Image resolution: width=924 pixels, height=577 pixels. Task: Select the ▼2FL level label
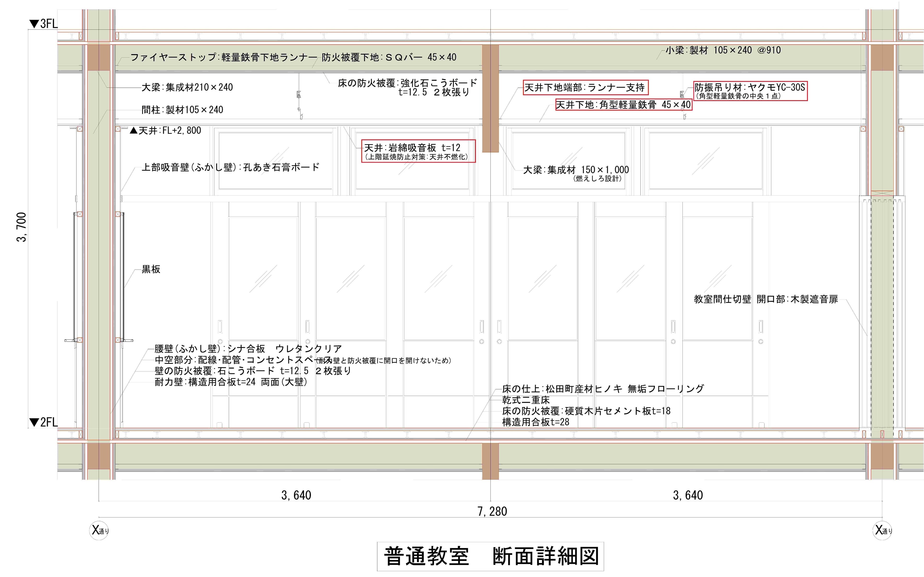(44, 422)
